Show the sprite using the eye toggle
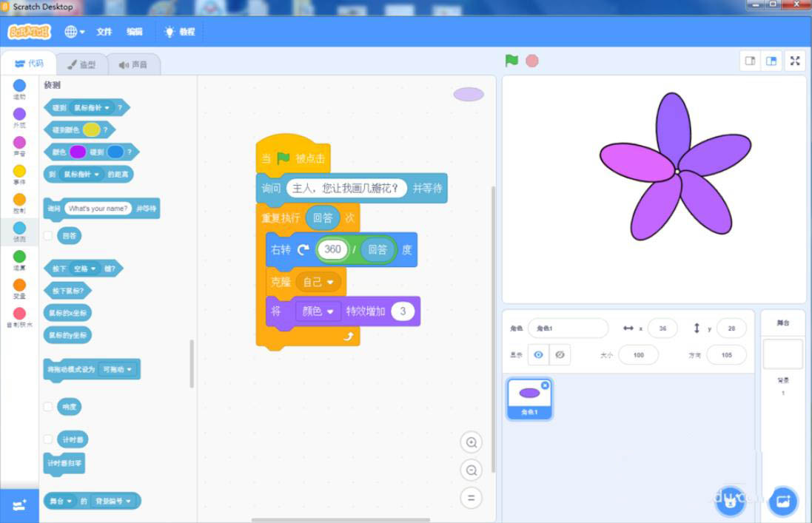812x523 pixels. (x=539, y=354)
